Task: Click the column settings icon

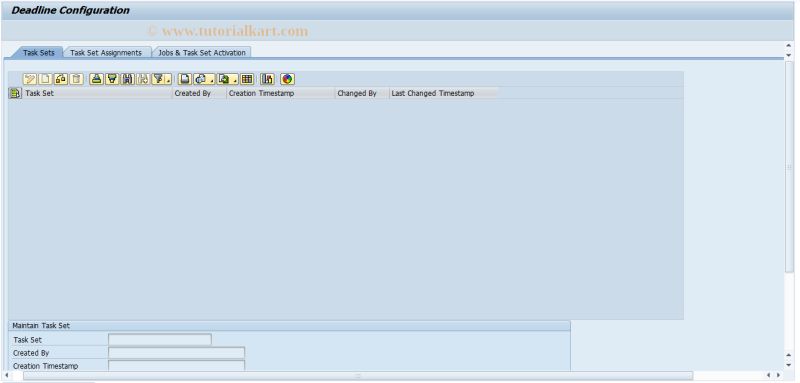Action: (267, 79)
